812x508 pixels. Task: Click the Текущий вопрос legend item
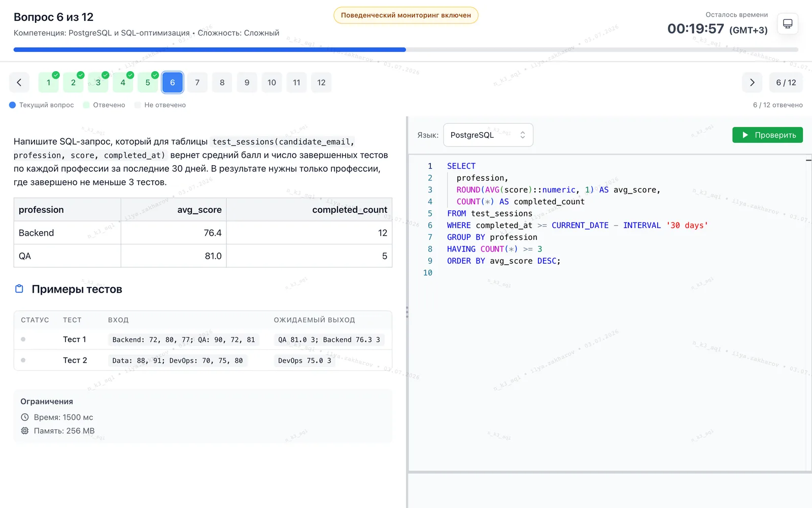point(42,105)
